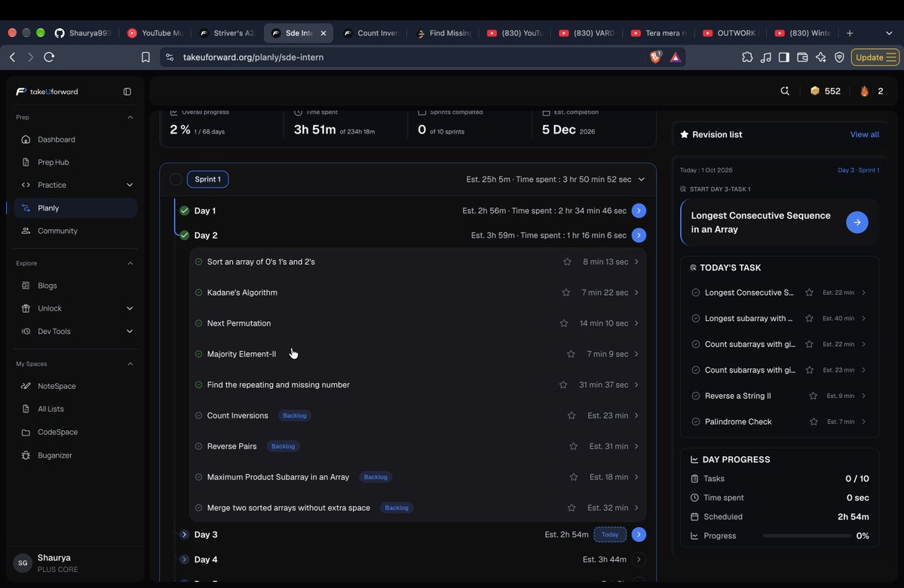Image resolution: width=904 pixels, height=588 pixels.
Task: Expand the Practice sidebar submenu
Action: click(130, 185)
